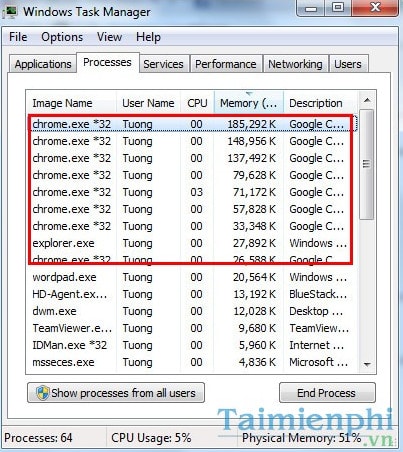This screenshot has height=452, width=403.
Task: Click the 27,892 K memory value
Action: click(x=254, y=243)
